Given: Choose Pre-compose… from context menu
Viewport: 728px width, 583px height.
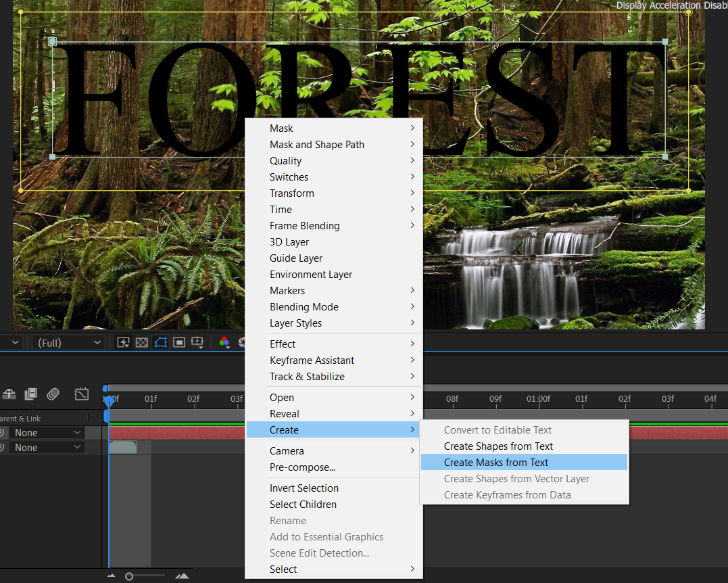Looking at the screenshot, I should 334,467.
